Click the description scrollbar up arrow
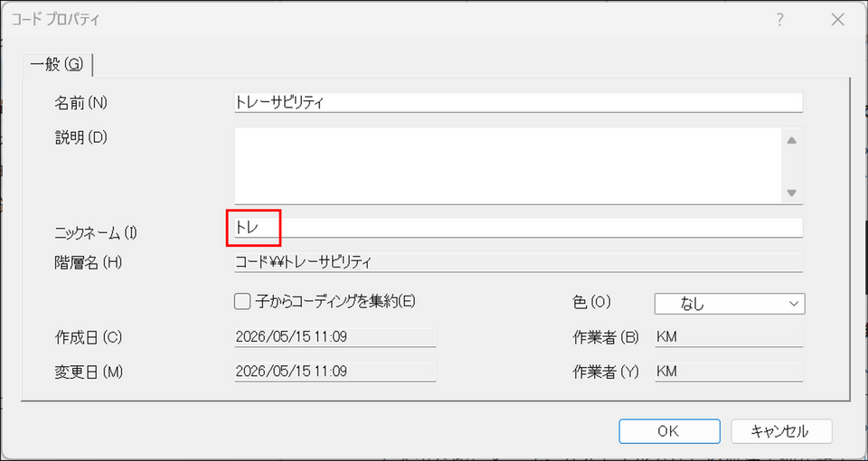868x461 pixels. click(792, 141)
